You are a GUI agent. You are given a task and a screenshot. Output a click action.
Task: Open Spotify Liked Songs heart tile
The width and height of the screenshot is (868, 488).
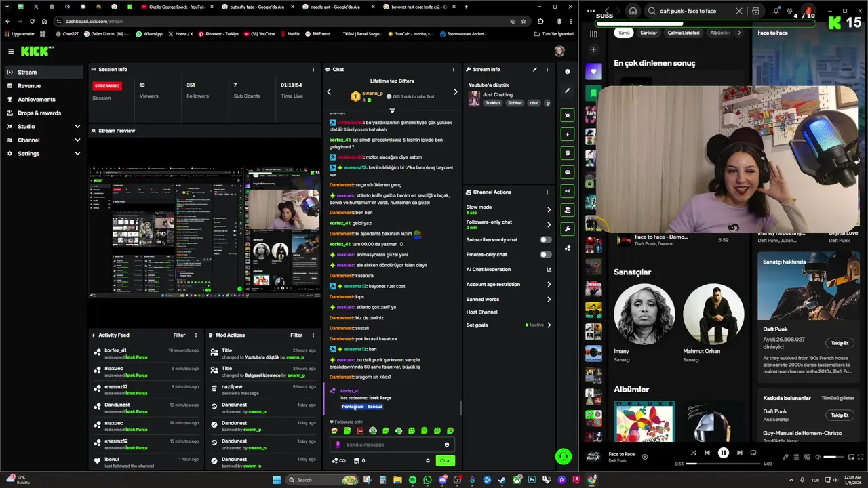(593, 71)
